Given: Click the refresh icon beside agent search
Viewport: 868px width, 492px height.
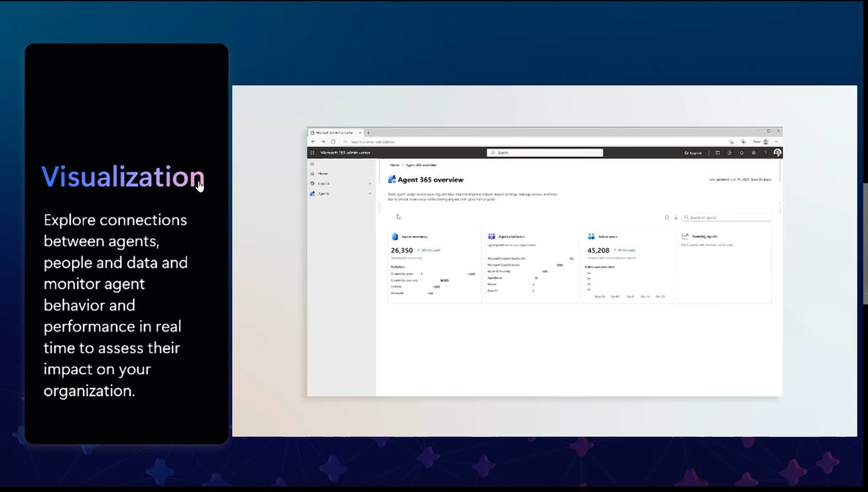Looking at the screenshot, I should (667, 217).
